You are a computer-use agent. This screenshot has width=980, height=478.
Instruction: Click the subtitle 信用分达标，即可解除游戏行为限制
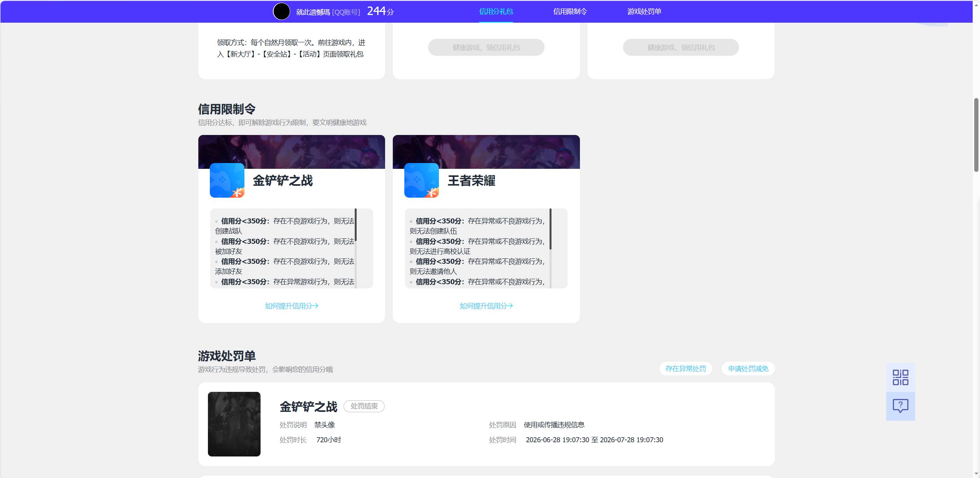(x=282, y=122)
